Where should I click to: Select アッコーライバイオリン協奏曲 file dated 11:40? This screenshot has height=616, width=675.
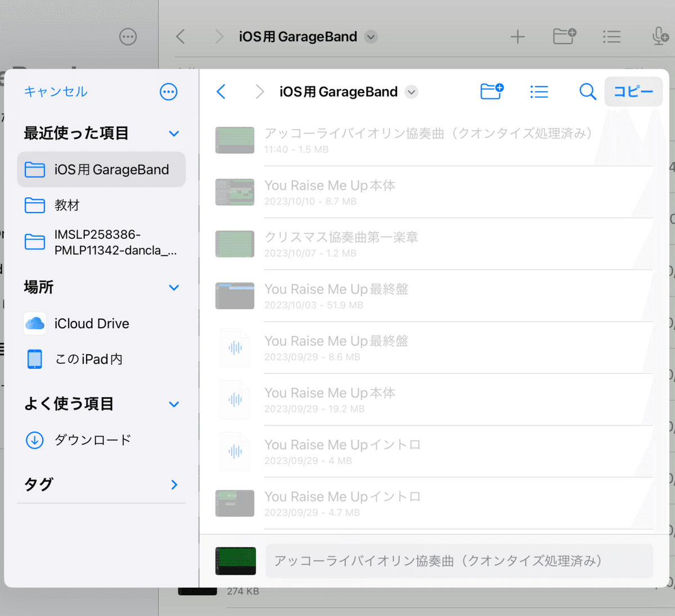point(434,141)
